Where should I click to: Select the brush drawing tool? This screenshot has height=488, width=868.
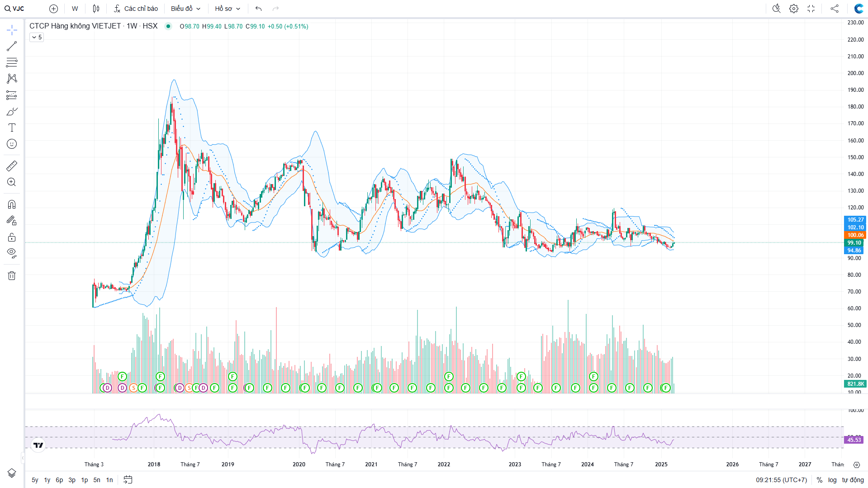12,111
